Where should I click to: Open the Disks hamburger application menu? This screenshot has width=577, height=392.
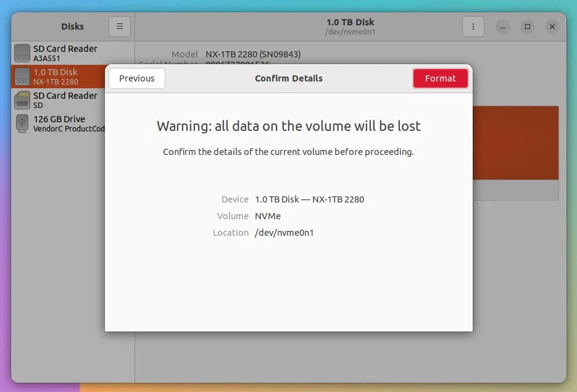click(120, 27)
